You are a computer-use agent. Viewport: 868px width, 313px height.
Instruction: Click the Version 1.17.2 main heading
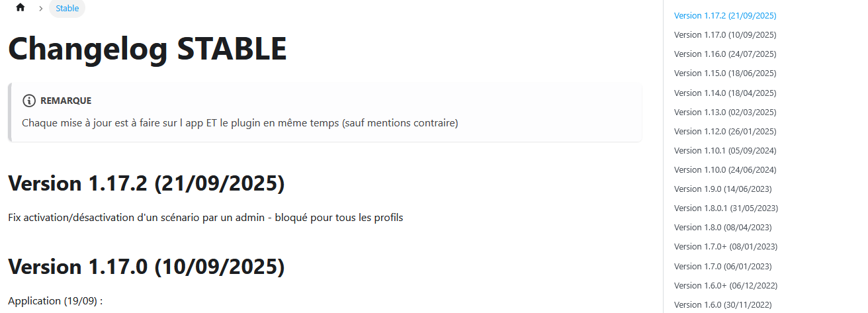click(146, 183)
